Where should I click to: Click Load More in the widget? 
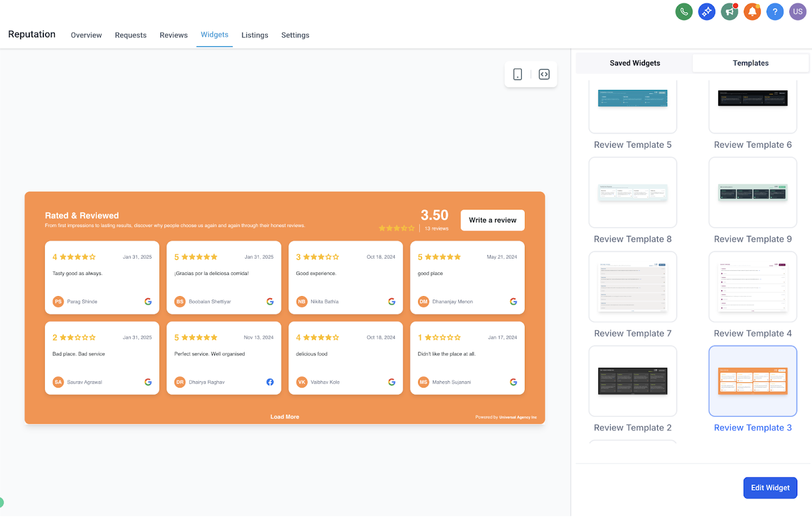click(284, 417)
